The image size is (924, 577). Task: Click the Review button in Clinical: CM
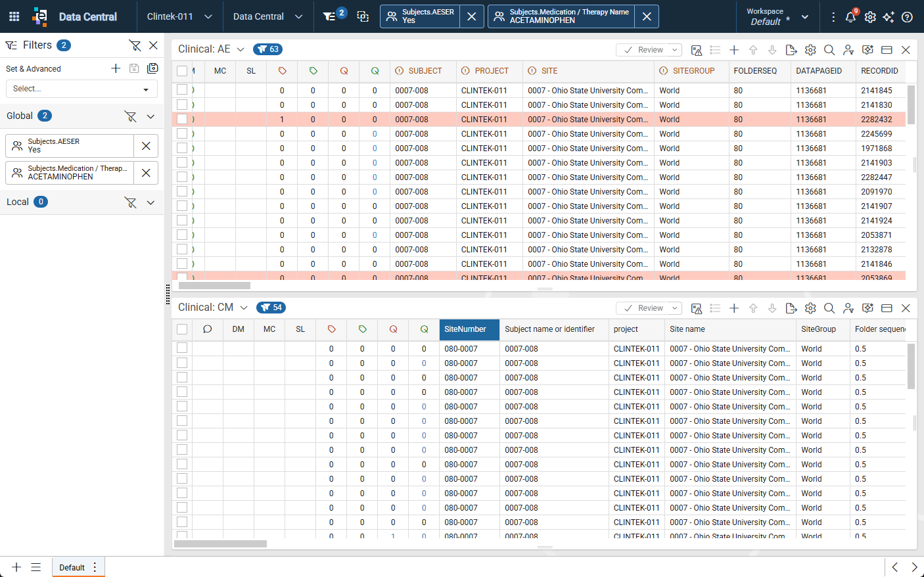click(x=643, y=308)
